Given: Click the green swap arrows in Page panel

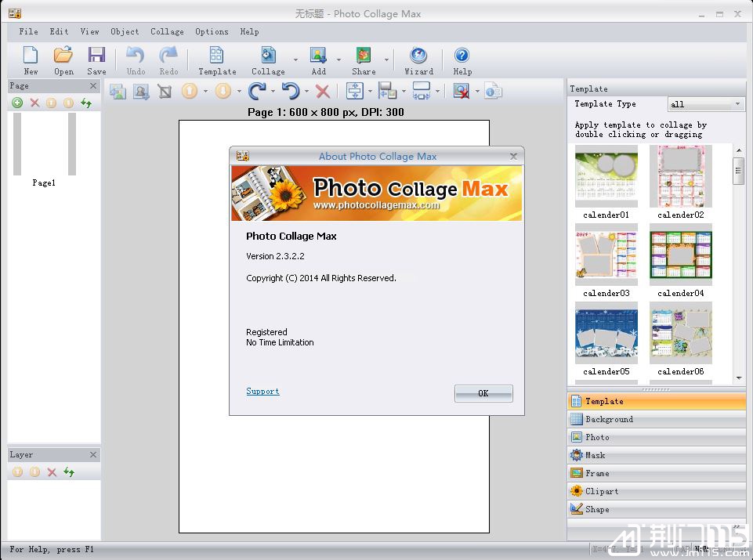Looking at the screenshot, I should [86, 103].
